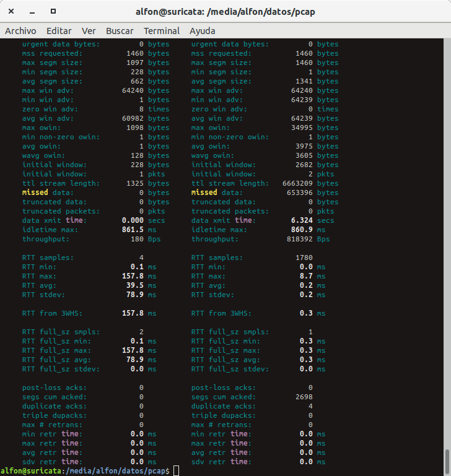Click the right 'mss requested:' label
451x476 pixels.
(222, 53)
